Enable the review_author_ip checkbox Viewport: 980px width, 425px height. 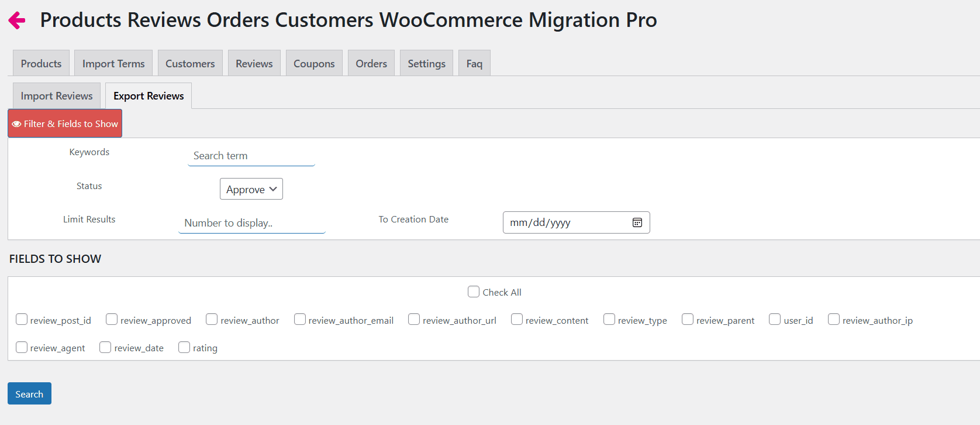[834, 319]
